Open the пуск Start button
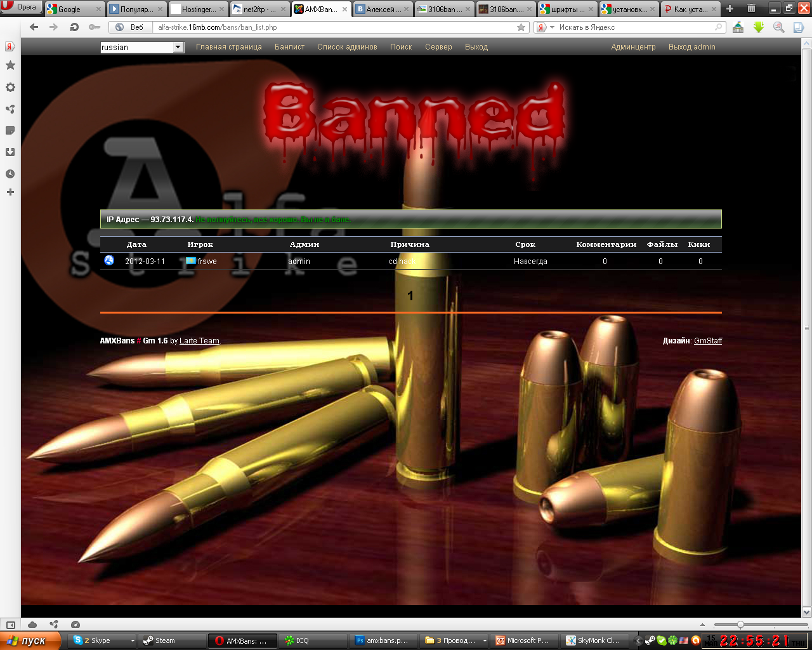Screen dimensions: 812x650 30,640
